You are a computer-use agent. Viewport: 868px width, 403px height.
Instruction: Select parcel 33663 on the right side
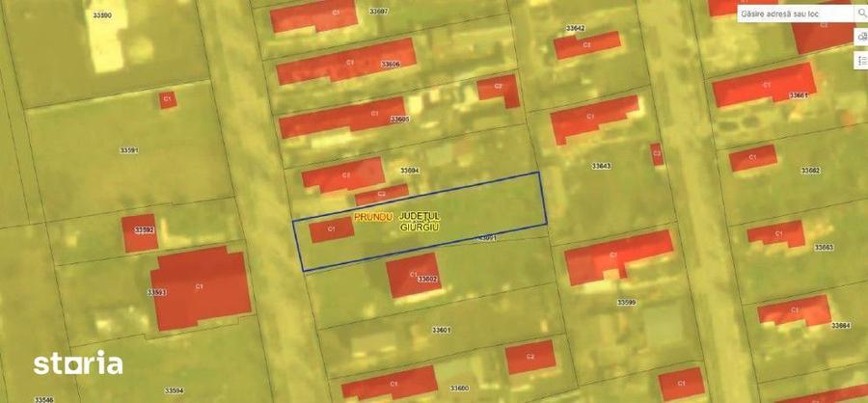click(824, 248)
